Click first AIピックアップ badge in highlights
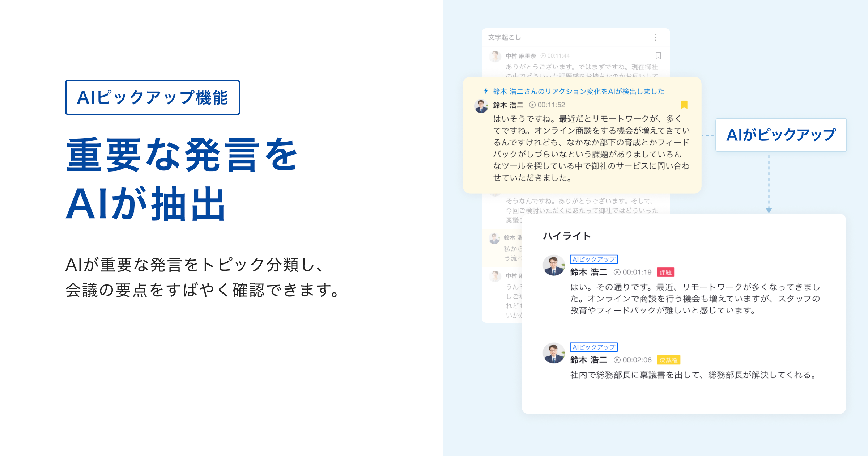868x456 pixels. point(594,259)
